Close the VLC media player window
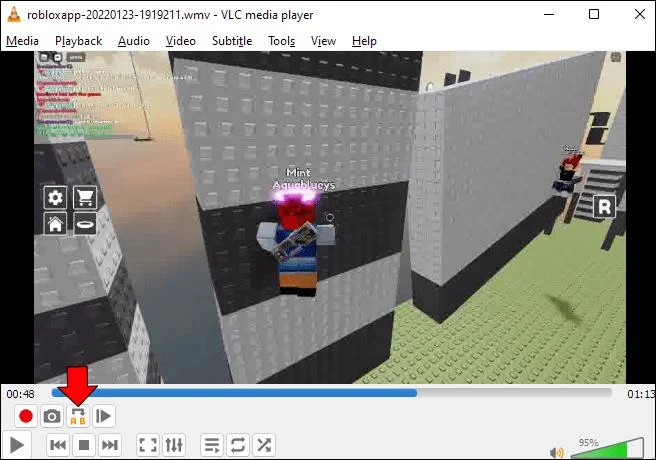Image resolution: width=656 pixels, height=460 pixels. (639, 14)
